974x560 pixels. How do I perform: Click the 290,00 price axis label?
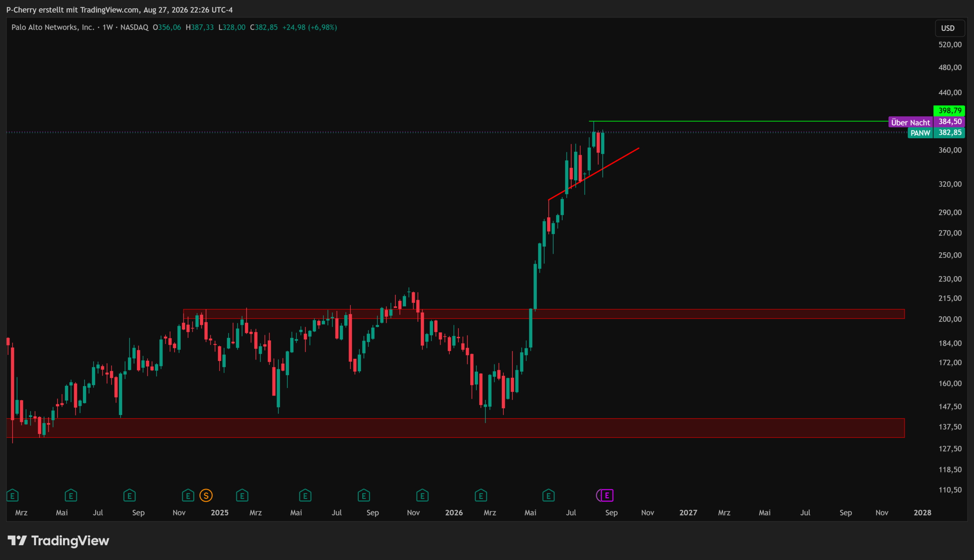pyautogui.click(x=950, y=212)
